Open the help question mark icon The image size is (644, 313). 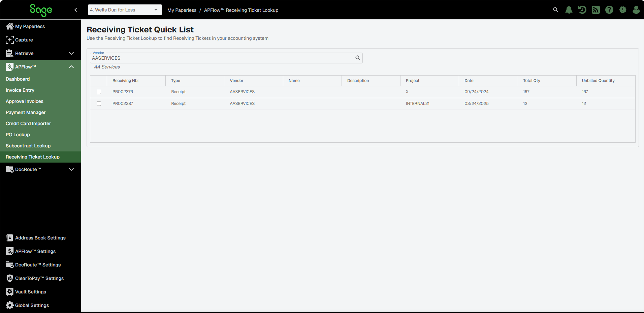coord(609,10)
